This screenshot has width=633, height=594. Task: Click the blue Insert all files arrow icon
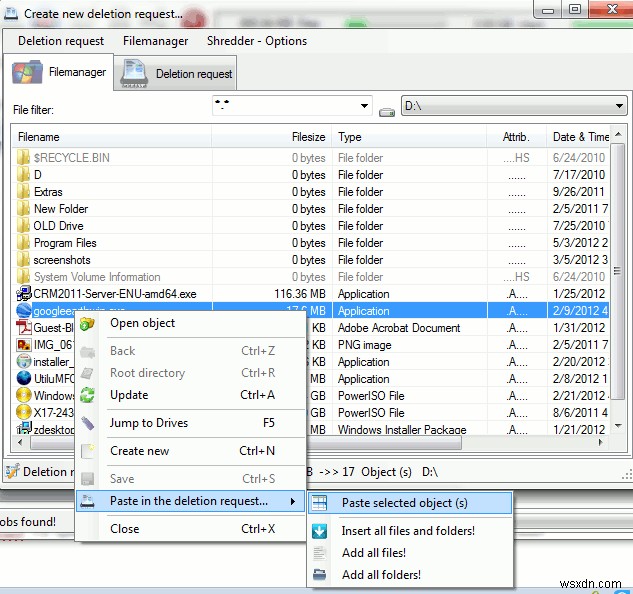319,531
